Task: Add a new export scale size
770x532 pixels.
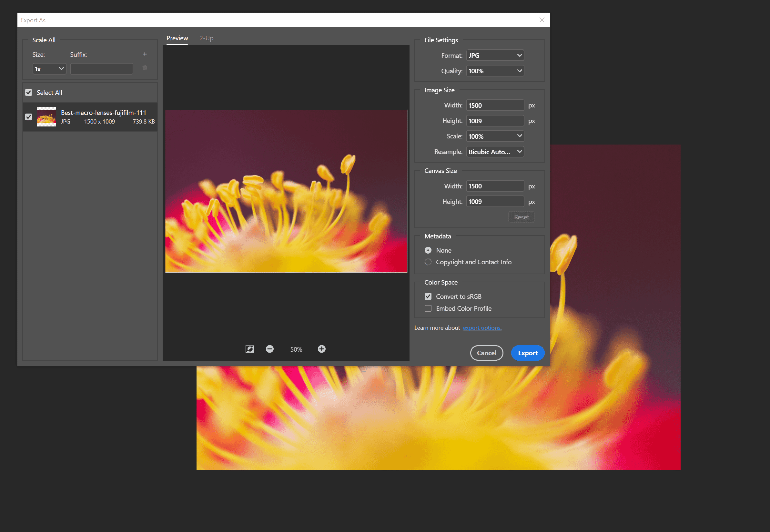Action: pos(145,54)
